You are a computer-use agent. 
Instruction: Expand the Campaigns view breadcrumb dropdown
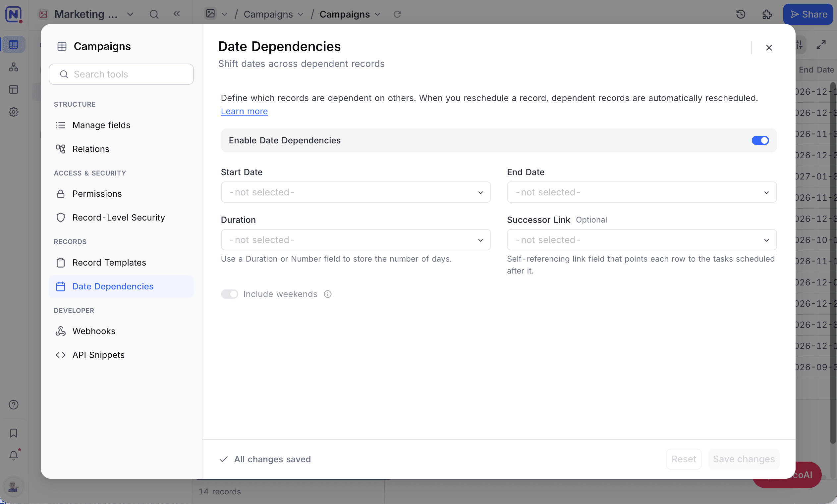pyautogui.click(x=377, y=14)
